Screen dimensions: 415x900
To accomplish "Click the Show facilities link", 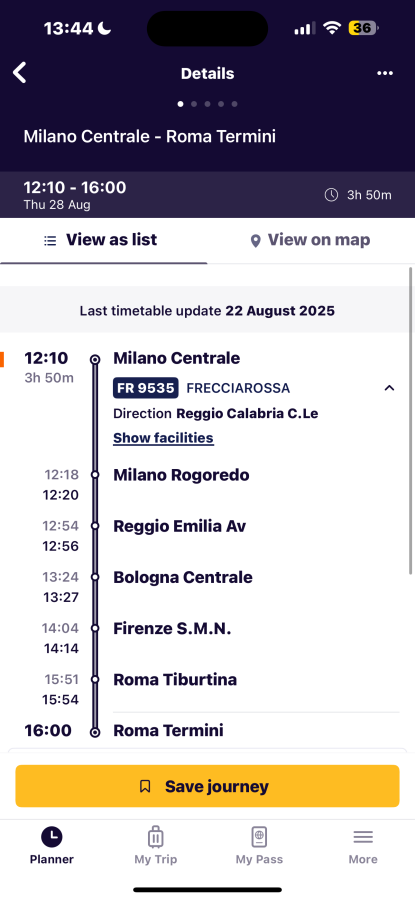I will point(163,438).
